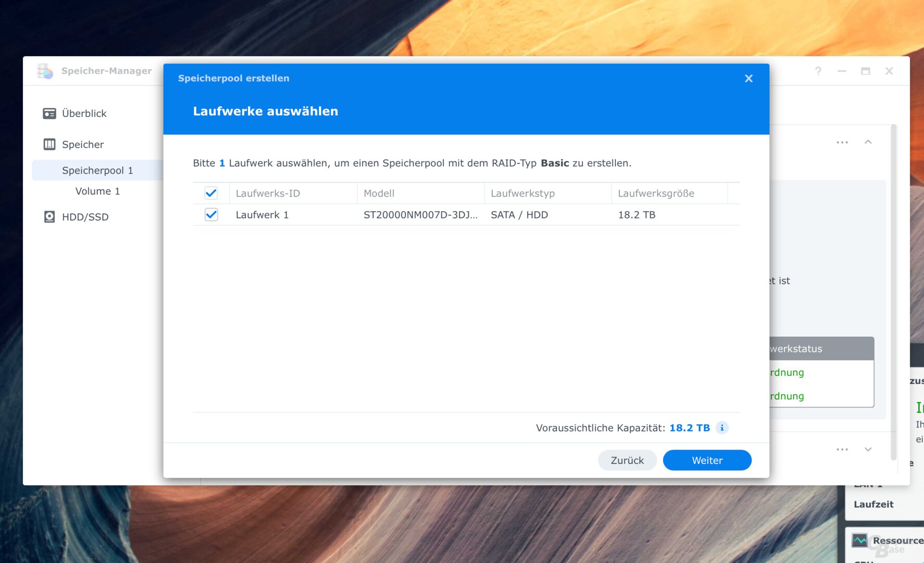Collapse the right panel with the up chevron

[867, 142]
